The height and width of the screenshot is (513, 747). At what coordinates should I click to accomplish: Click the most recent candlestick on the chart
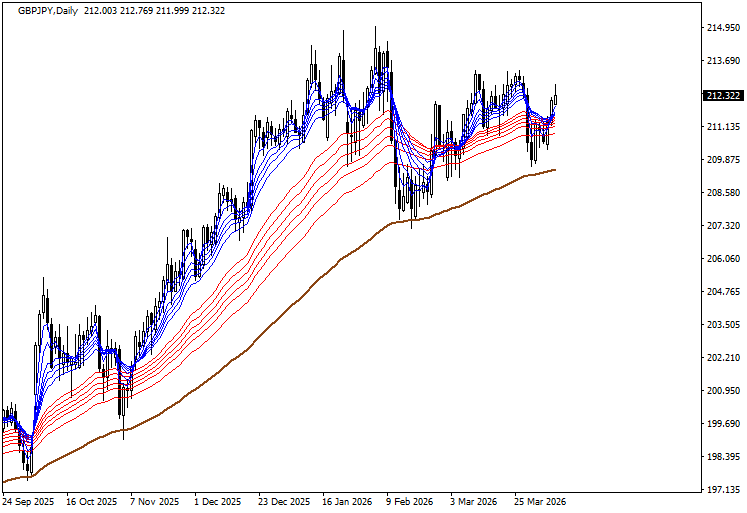click(x=556, y=96)
